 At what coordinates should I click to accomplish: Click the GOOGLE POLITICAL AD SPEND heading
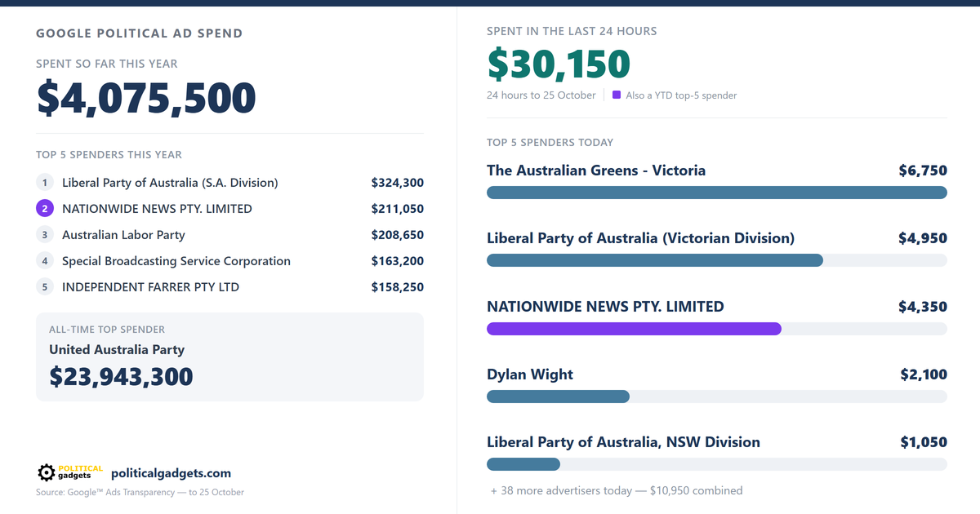coord(139,33)
